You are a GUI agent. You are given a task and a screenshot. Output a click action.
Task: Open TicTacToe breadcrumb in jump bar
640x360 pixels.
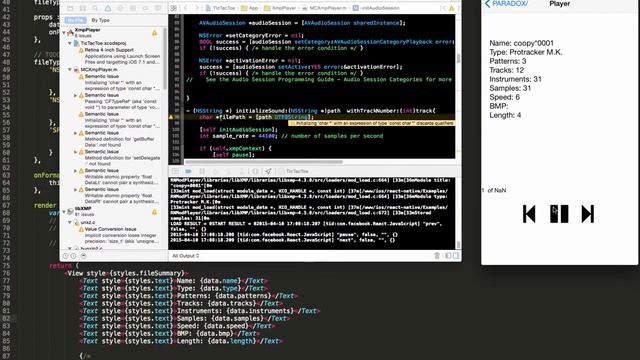[220, 8]
